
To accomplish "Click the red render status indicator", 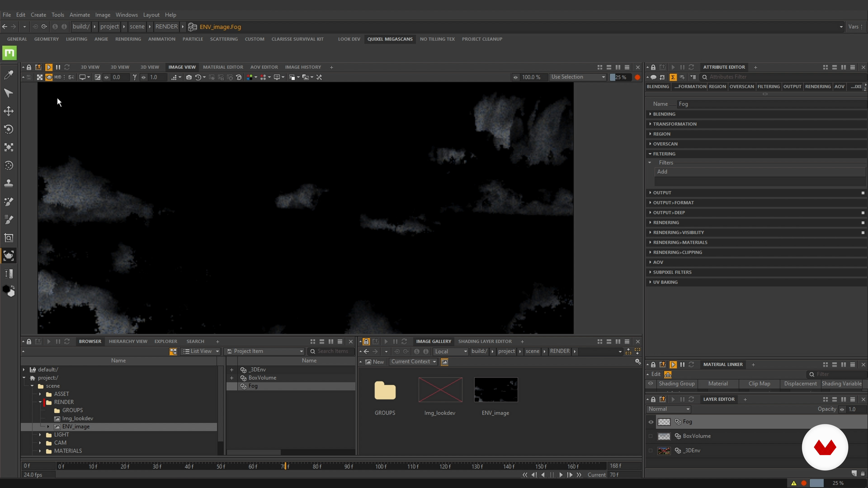I will point(637,77).
